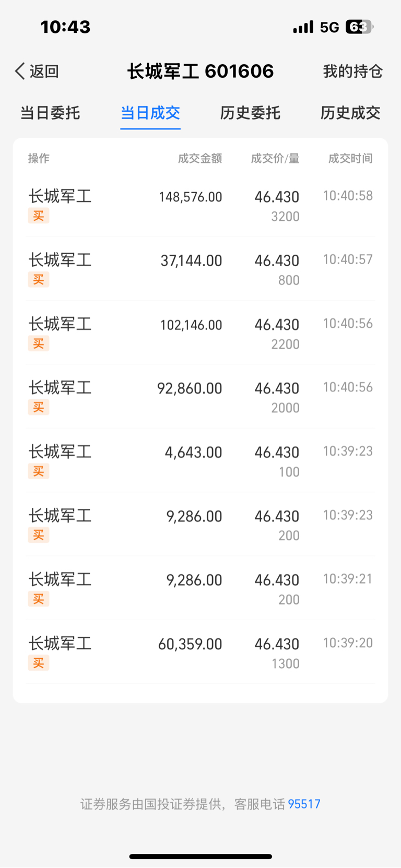Call customer service number 95517

pyautogui.click(x=304, y=804)
